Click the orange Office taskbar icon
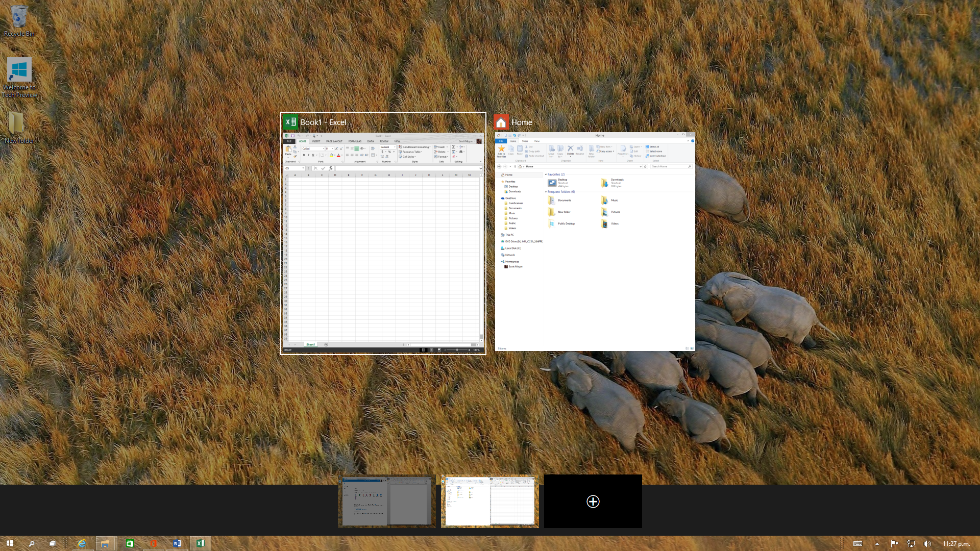 point(153,543)
